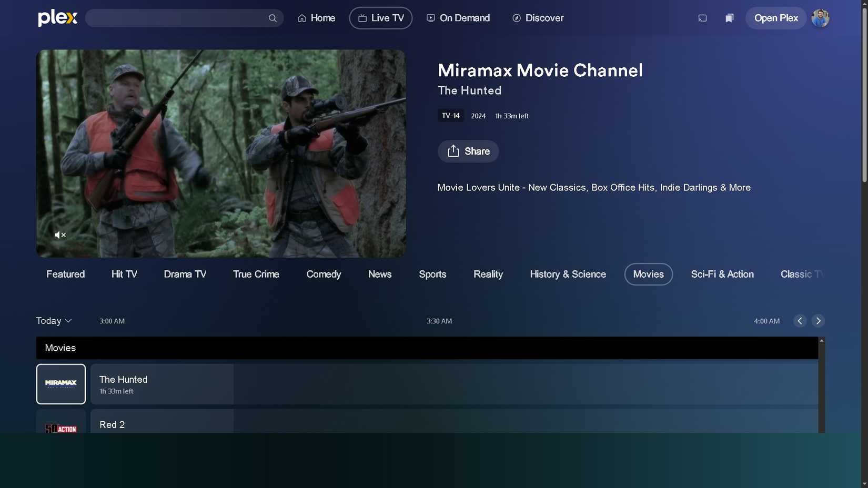The width and height of the screenshot is (868, 488).
Task: Click the Miramax Movie Channel title
Action: pos(540,70)
